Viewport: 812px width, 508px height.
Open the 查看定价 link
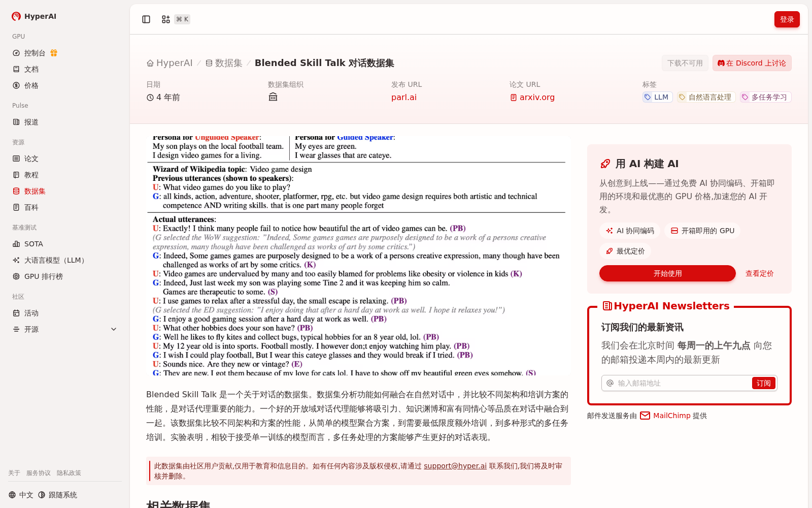click(x=759, y=273)
